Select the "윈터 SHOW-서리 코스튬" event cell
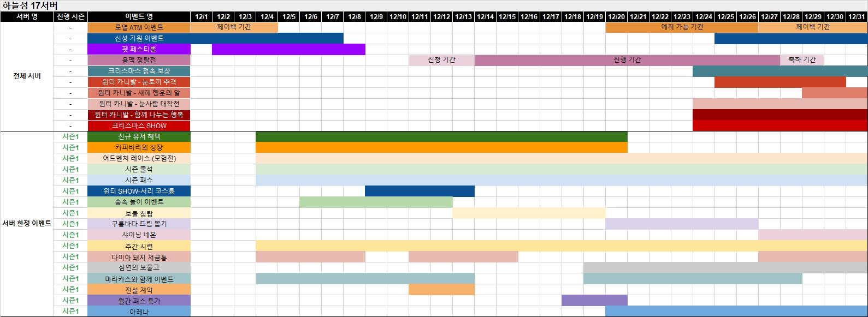Screen dimensions: 868x317 click(139, 191)
